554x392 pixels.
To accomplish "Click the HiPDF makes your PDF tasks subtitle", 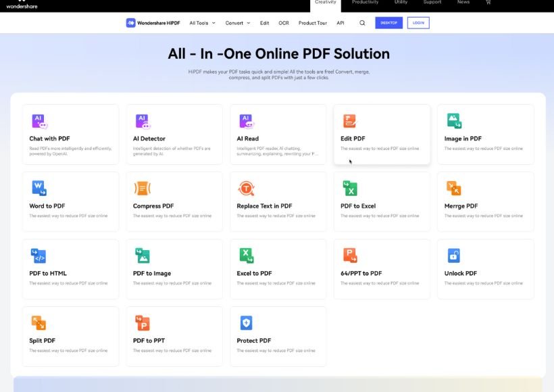I will coord(279,74).
